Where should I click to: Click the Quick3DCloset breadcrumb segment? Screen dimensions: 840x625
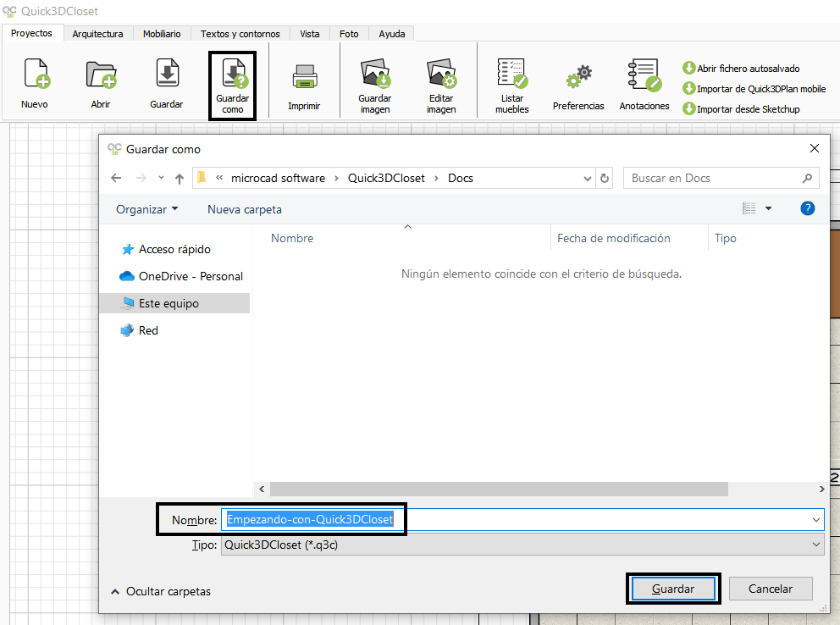coord(386,179)
